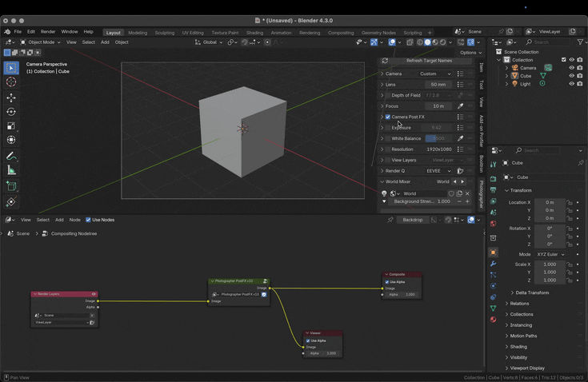Viewport: 588px width, 382px height.
Task: Toggle X-ray display in viewport
Action: click(x=410, y=42)
